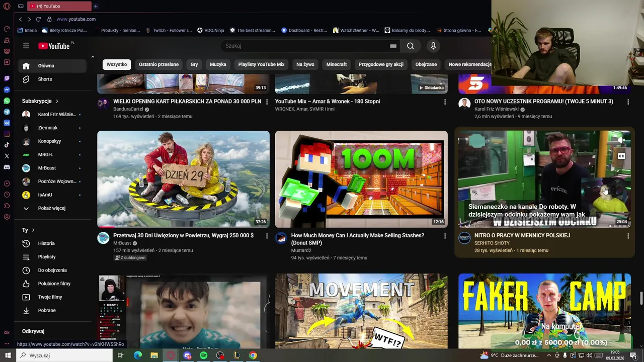Open the MrBeast Dzień 29 thumbnail
The width and height of the screenshot is (644, 362).
coord(183,179)
